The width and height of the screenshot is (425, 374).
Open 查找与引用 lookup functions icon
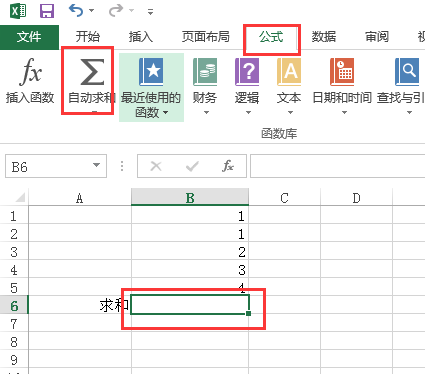click(407, 72)
